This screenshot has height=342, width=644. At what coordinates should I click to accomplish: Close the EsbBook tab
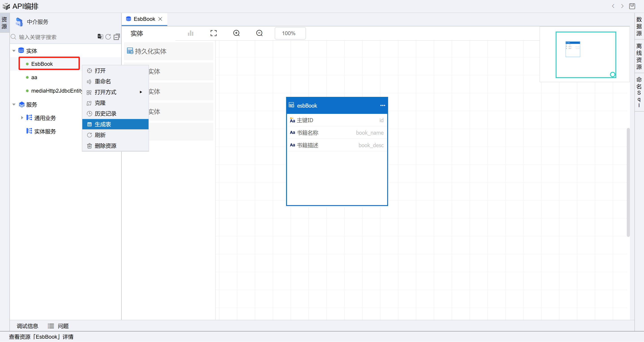pos(160,19)
